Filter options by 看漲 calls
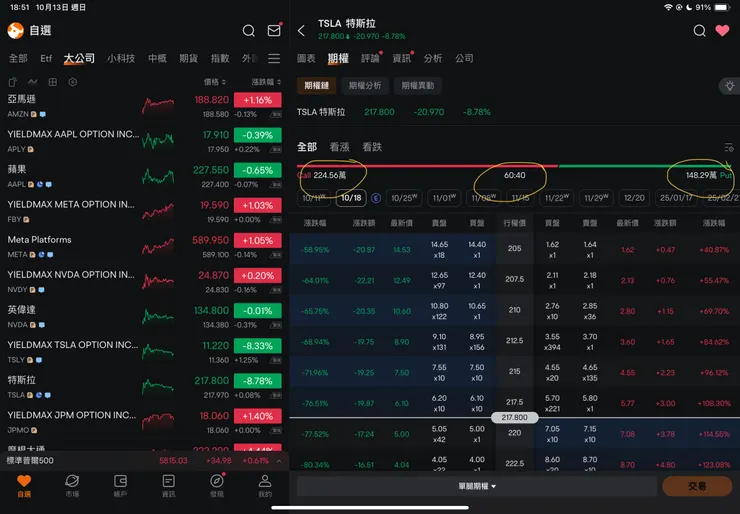 339,147
